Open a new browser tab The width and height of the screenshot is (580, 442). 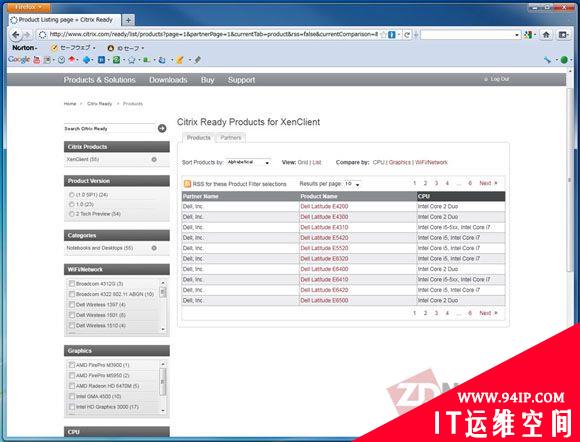pos(128,20)
